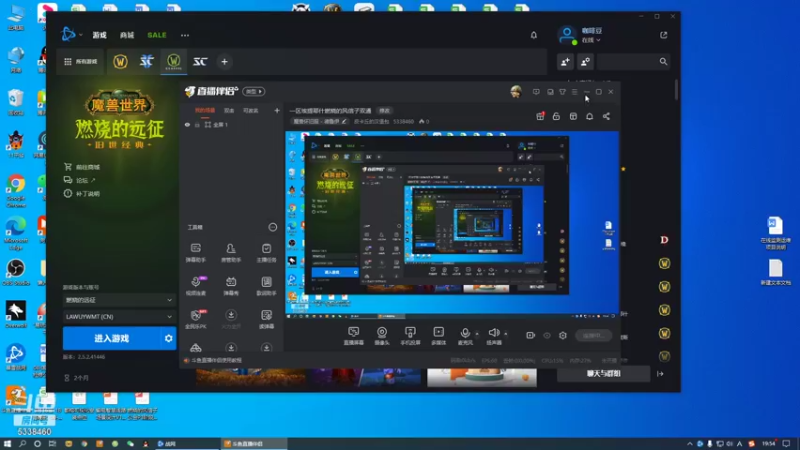Viewport: 800px width, 450px height.
Task: Toggle the 麦克风 microphone
Action: coord(465,336)
